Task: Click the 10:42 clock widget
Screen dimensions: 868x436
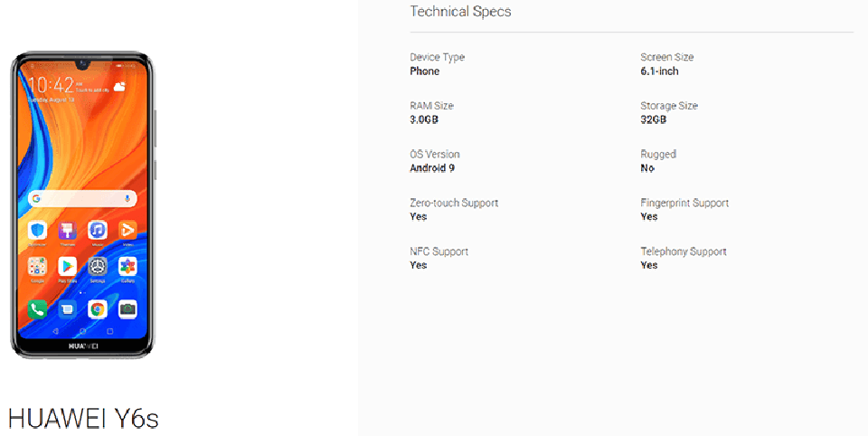Action: pos(51,85)
